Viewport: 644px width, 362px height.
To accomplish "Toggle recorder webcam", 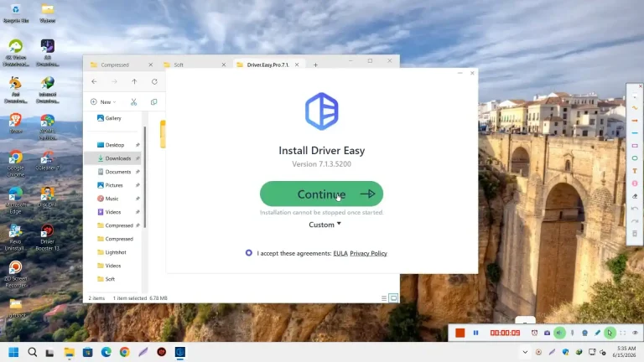I will (x=584, y=333).
